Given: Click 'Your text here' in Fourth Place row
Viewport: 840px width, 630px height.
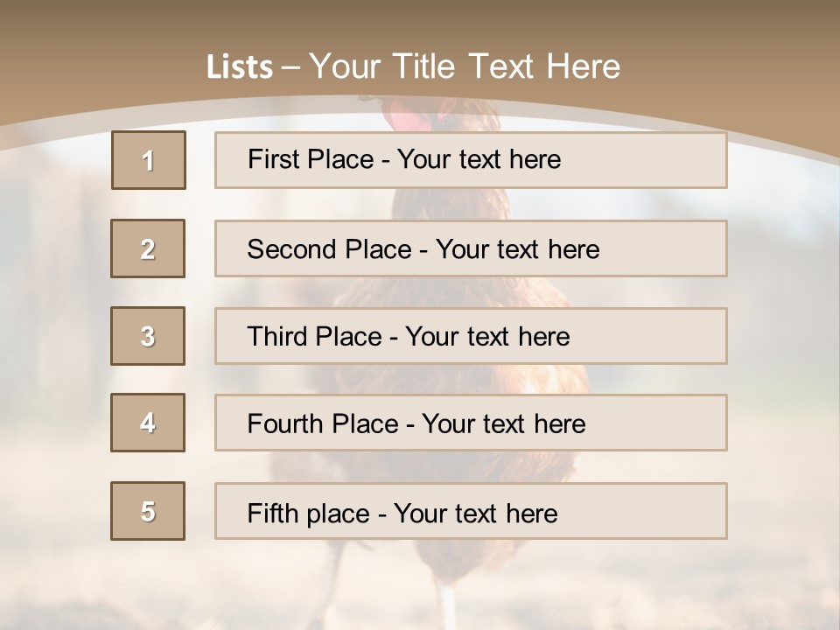Looking at the screenshot, I should coord(504,423).
